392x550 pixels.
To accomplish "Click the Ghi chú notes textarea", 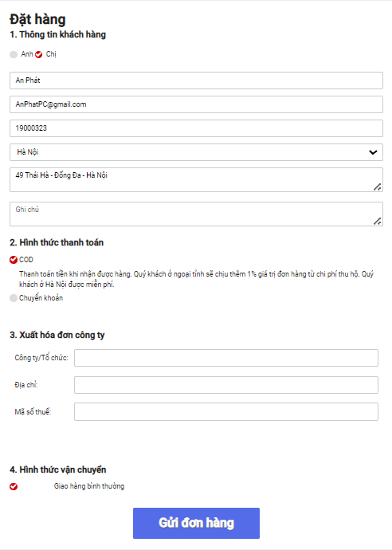I will tap(196, 214).
